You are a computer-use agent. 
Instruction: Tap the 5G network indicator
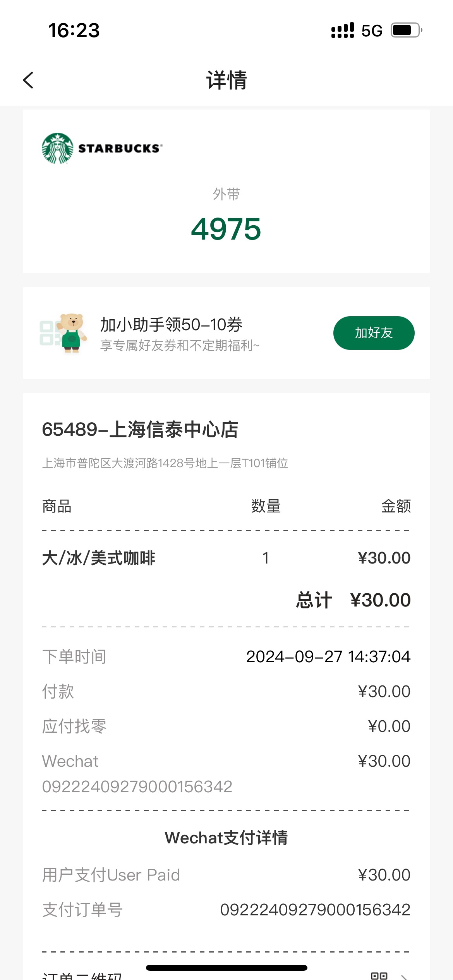tap(372, 31)
